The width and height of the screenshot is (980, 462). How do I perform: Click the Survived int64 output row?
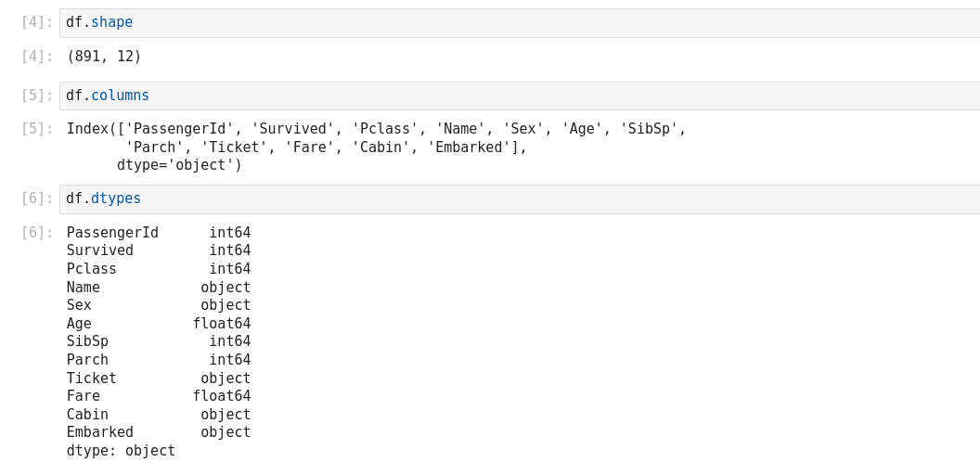159,251
